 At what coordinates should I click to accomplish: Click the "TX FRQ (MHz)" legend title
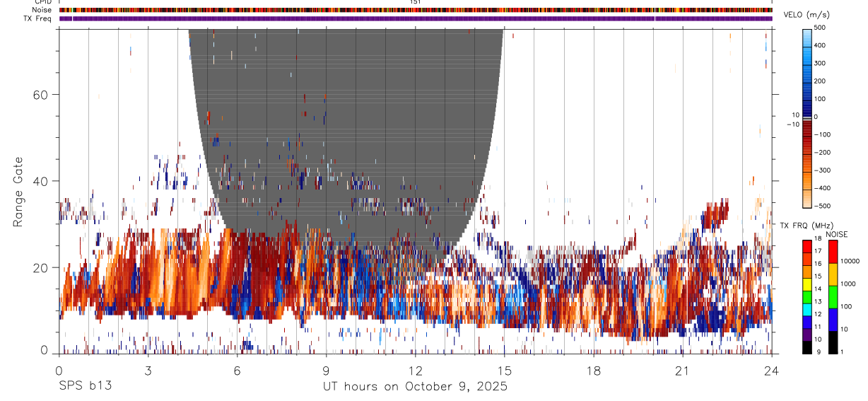(x=807, y=225)
